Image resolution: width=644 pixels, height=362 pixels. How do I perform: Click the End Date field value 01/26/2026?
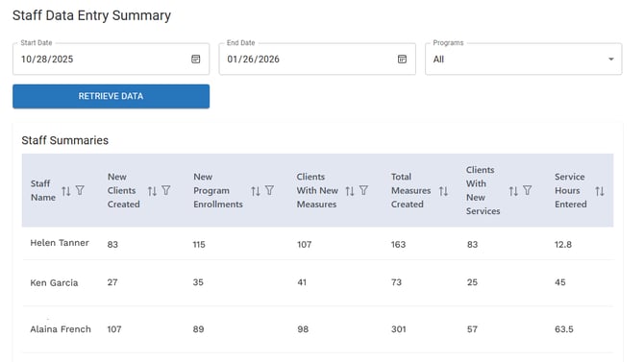click(x=254, y=60)
